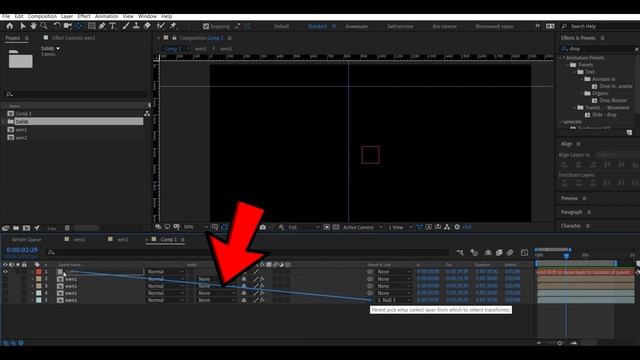Select the Brush tool
The height and width of the screenshot is (360, 640).
click(126, 26)
